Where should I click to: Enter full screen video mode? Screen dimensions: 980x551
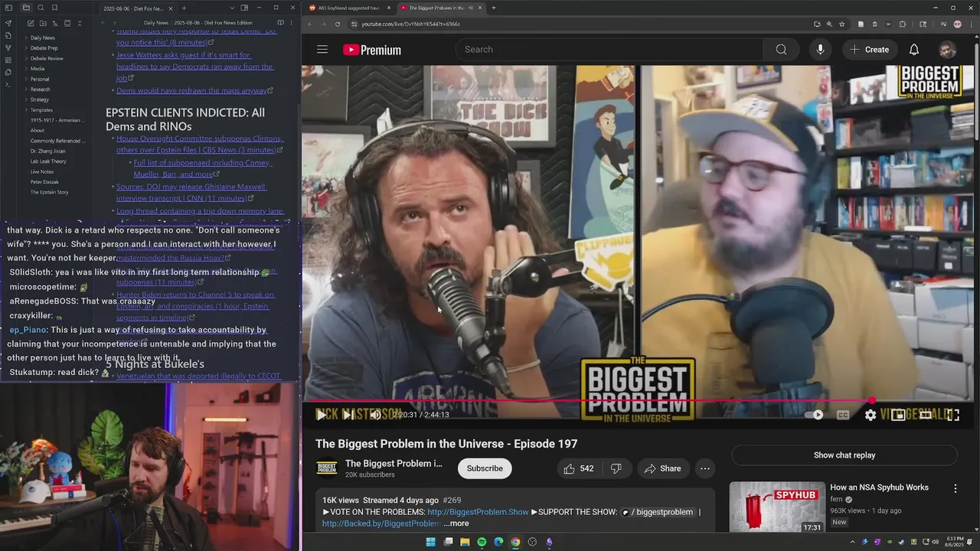(953, 415)
